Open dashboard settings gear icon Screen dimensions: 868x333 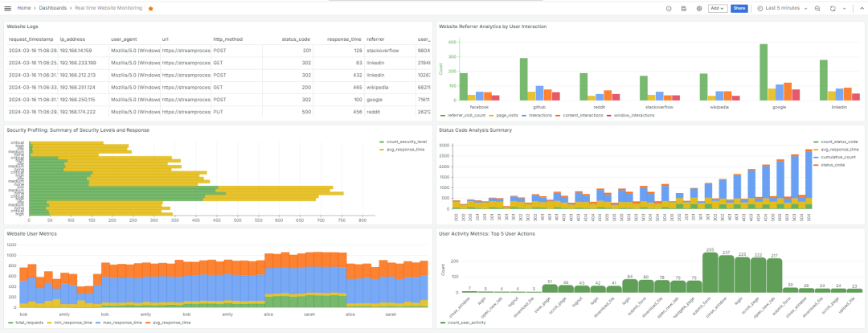coord(699,8)
